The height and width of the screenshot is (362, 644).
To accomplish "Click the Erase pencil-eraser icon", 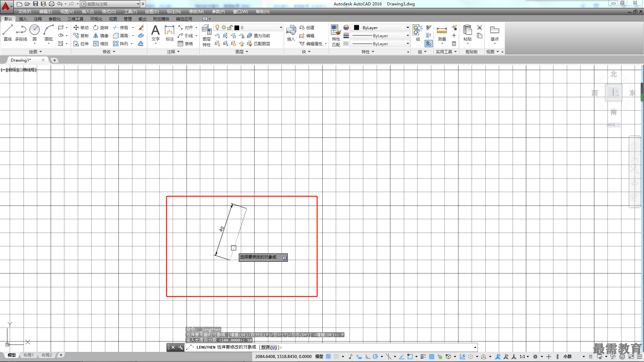I will (x=141, y=27).
